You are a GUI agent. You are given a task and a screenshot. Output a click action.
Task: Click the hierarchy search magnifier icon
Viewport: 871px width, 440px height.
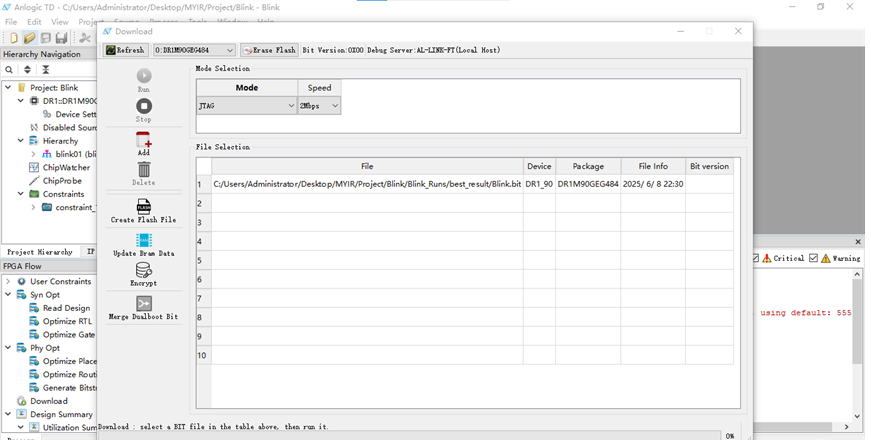click(x=9, y=69)
